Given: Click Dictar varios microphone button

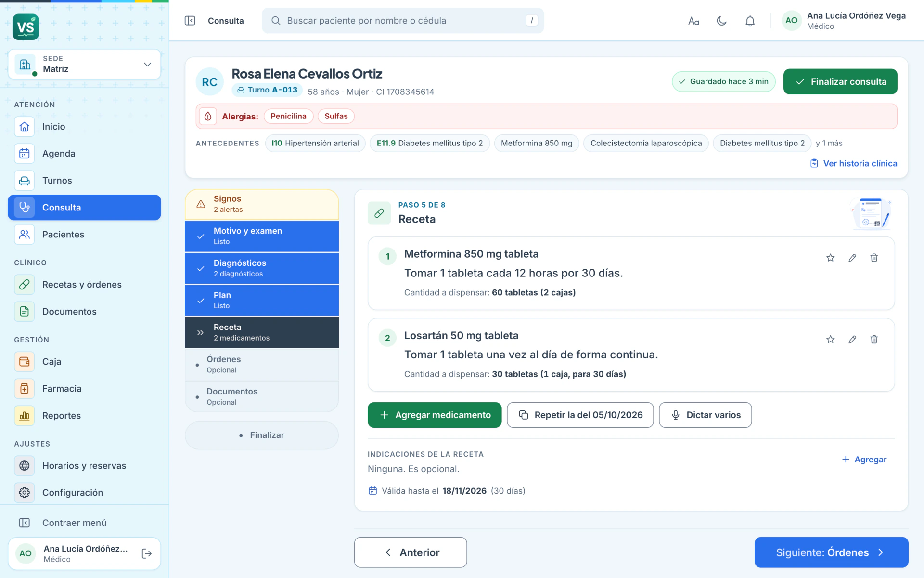Looking at the screenshot, I should tap(706, 415).
